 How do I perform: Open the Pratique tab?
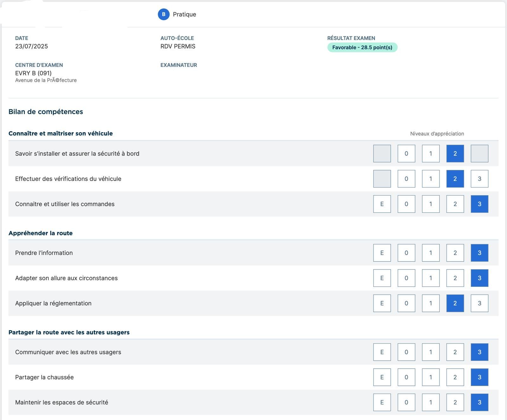(184, 14)
